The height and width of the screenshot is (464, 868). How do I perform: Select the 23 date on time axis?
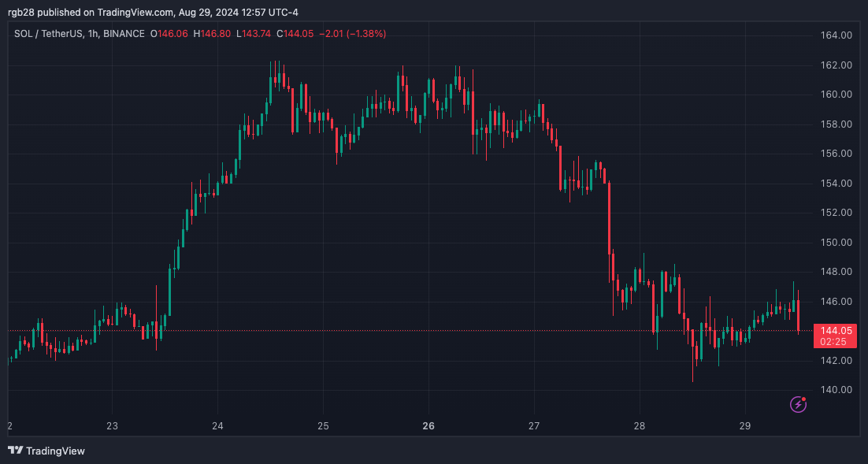tap(112, 426)
